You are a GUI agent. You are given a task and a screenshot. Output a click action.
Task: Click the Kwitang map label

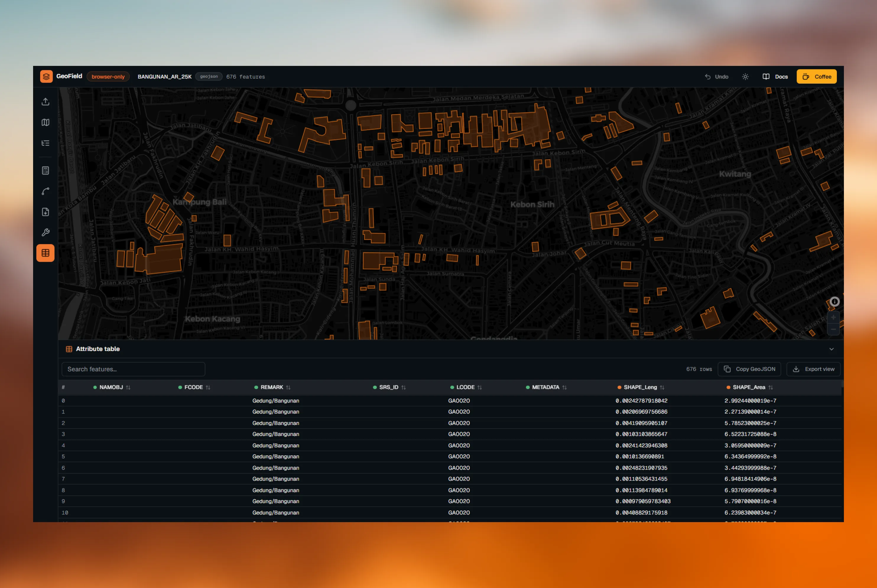735,174
